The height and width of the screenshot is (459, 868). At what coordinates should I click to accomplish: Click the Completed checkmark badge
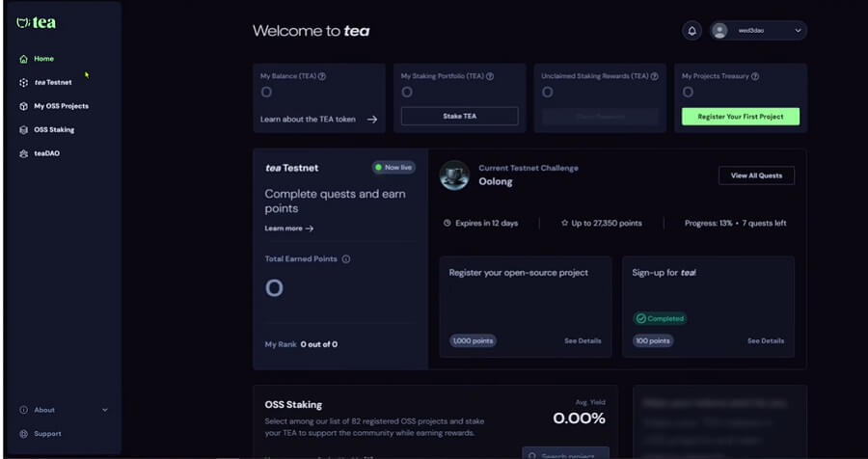click(x=660, y=319)
